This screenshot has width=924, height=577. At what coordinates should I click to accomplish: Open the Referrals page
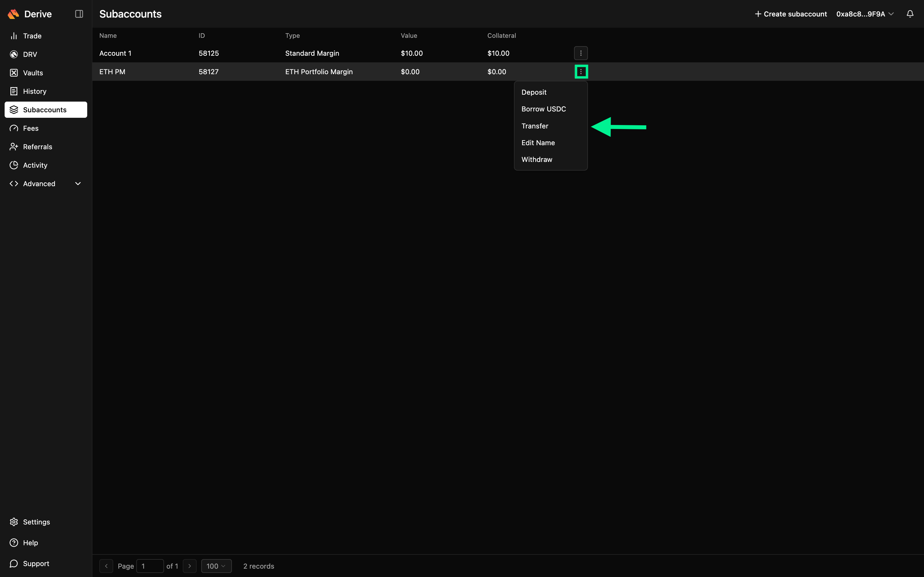[38, 147]
